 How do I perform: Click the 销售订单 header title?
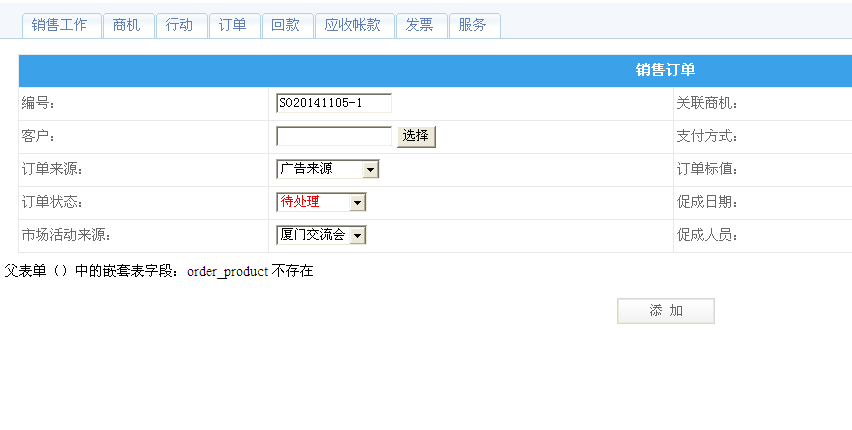point(665,70)
